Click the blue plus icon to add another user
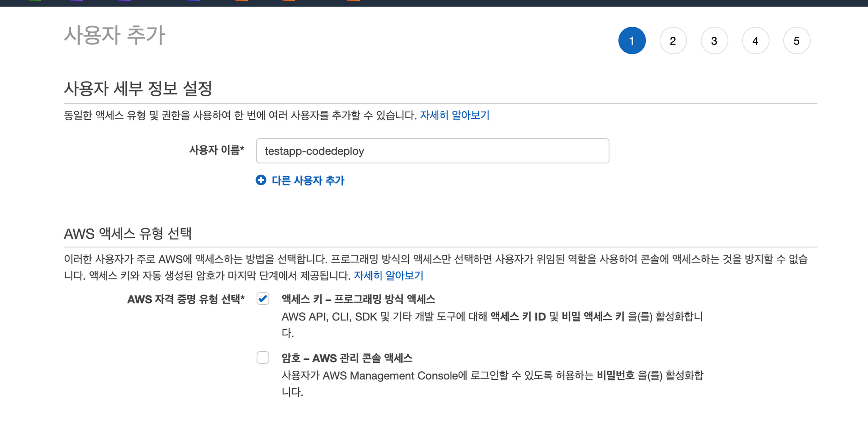This screenshot has height=440, width=868. 261,180
